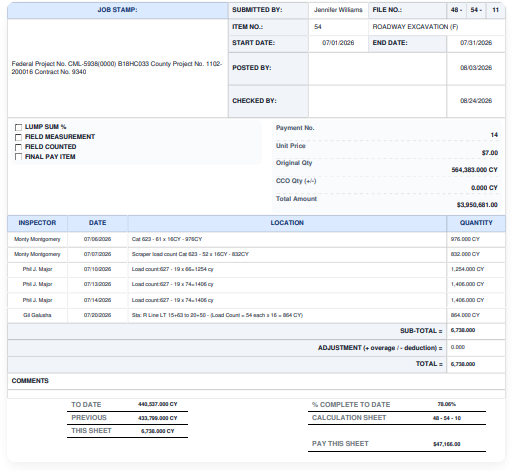Select Unit Price value $7.00
Screen dimensions: 514x471
coord(490,153)
